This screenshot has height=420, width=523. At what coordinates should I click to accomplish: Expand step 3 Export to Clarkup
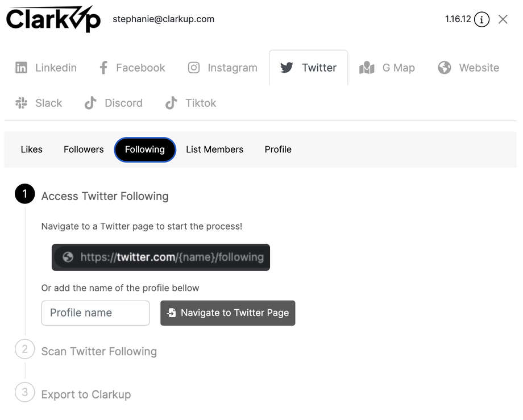[86, 395]
